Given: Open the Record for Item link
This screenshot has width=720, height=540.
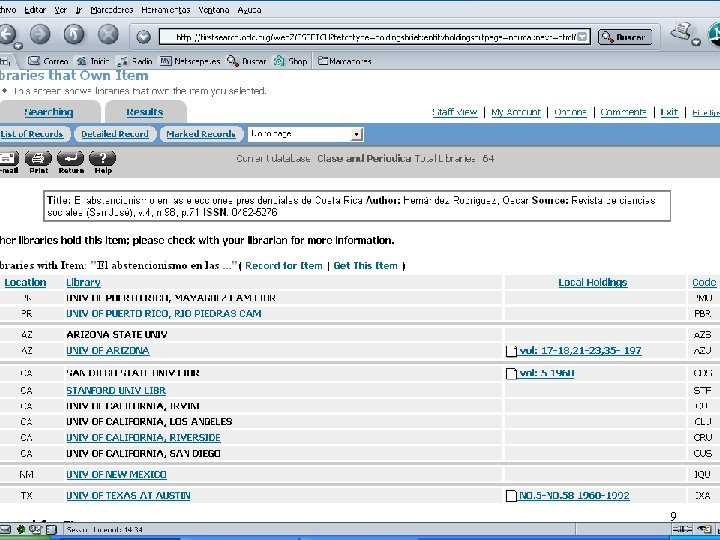Looking at the screenshot, I should click(x=284, y=265).
